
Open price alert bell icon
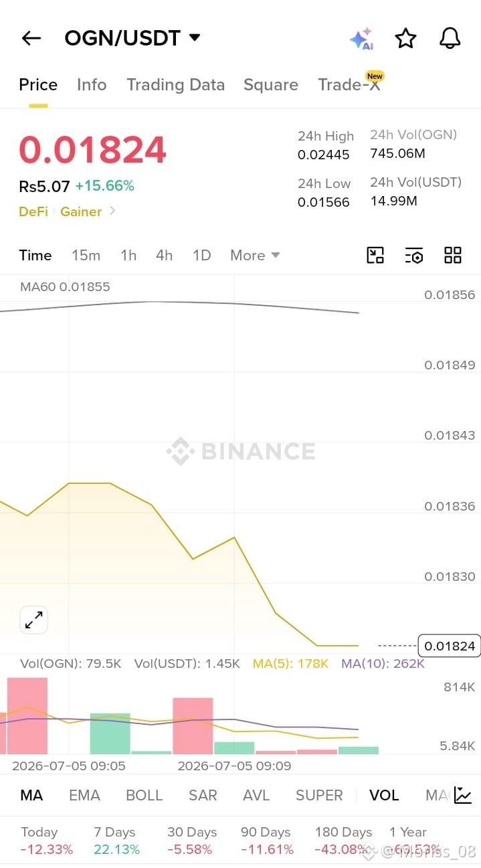pyautogui.click(x=450, y=38)
